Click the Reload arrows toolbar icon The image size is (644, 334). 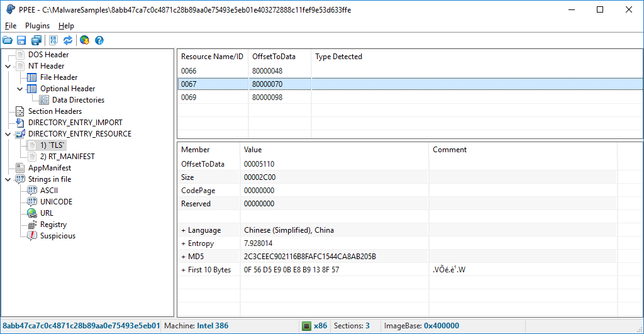(x=68, y=40)
